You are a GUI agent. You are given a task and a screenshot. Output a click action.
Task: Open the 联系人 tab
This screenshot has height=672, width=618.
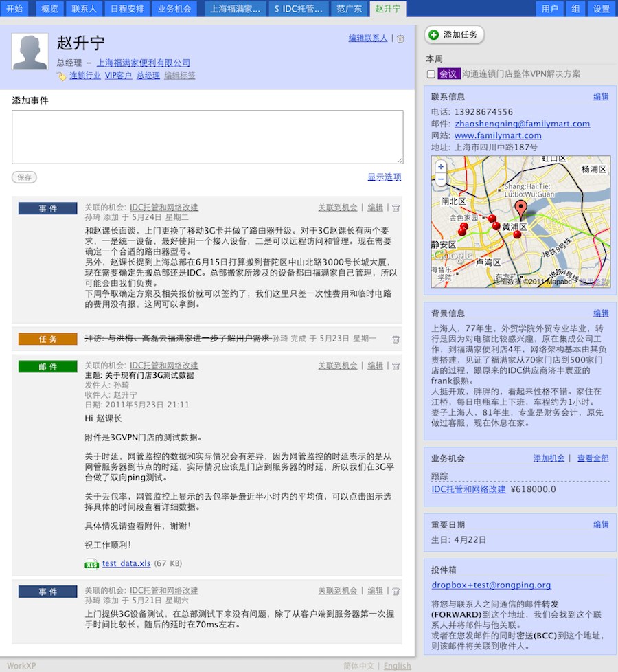(x=84, y=8)
